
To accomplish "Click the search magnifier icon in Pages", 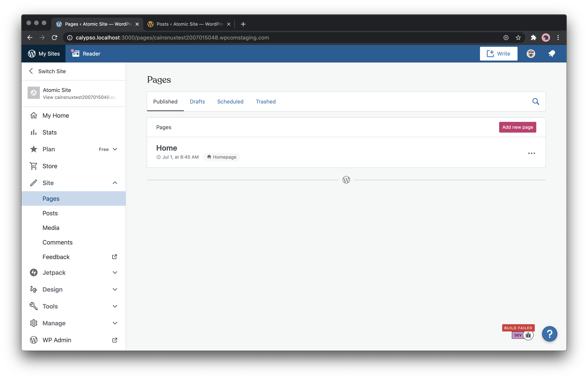I will 536,102.
